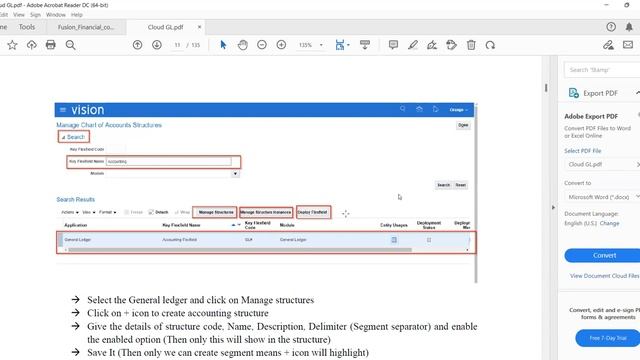Click the Change language link
This screenshot has height=360, width=640.
pos(609,224)
